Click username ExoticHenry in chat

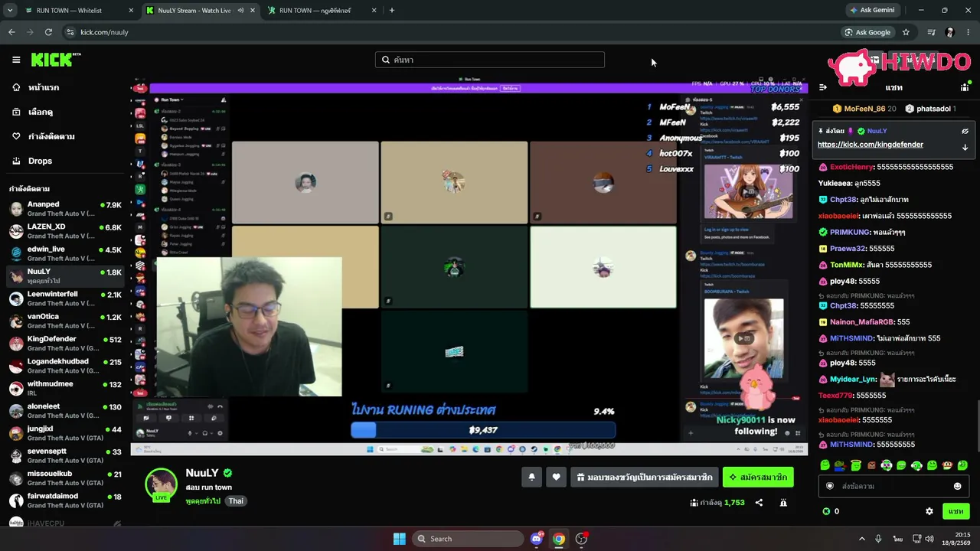click(x=851, y=167)
